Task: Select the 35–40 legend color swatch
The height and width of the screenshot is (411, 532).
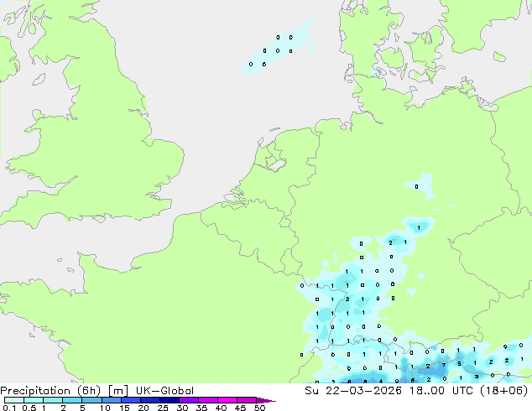Action: [207, 400]
